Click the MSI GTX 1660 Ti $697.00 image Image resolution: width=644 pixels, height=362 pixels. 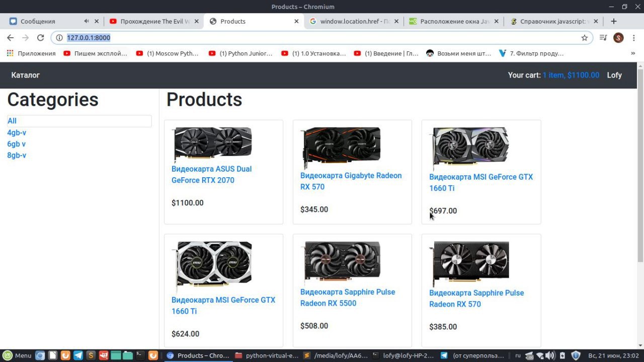pyautogui.click(x=469, y=148)
